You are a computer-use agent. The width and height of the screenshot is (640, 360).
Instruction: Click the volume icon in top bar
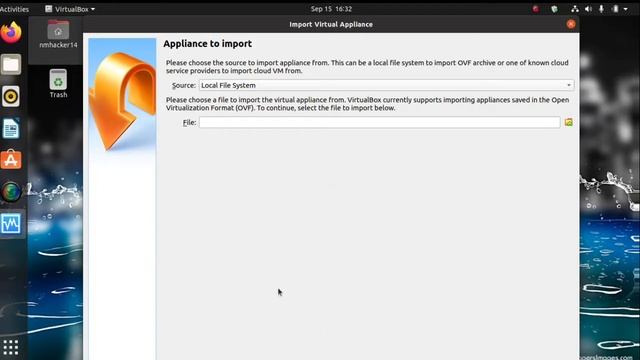(x=588, y=9)
